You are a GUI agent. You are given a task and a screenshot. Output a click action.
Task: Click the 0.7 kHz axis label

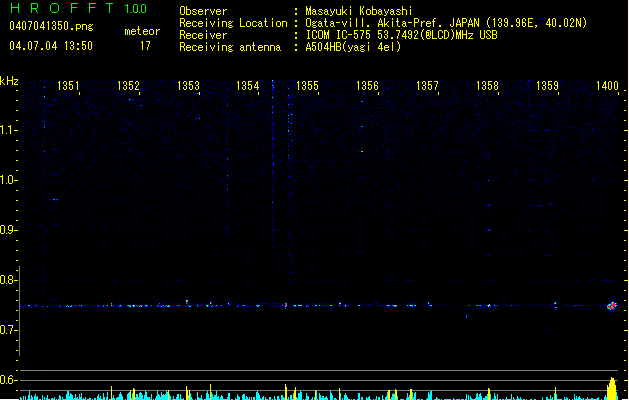tap(8, 330)
